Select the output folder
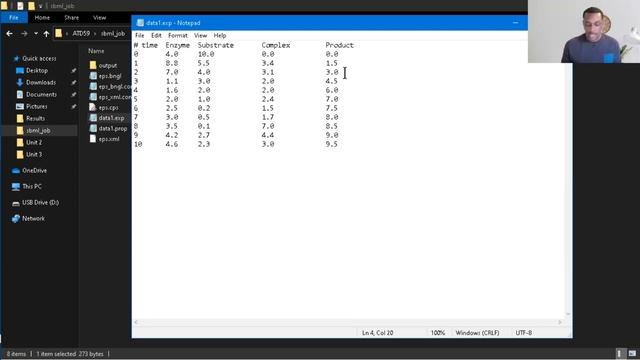This screenshot has height=360, width=640. tap(108, 65)
